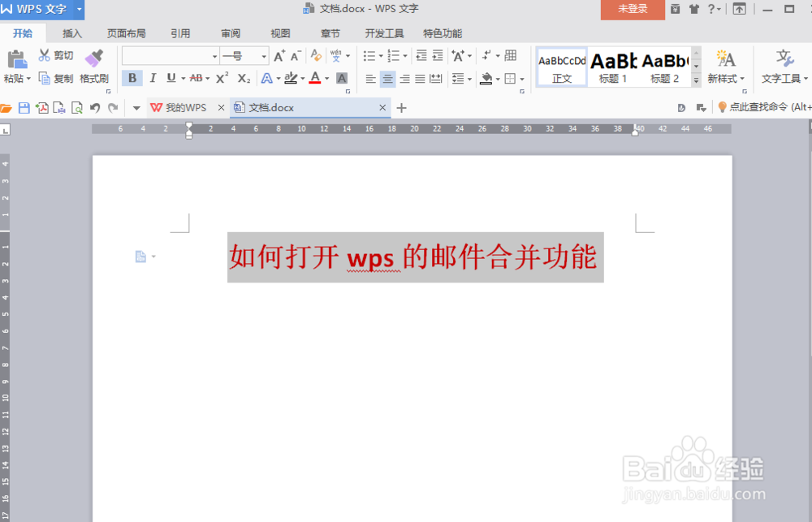The height and width of the screenshot is (522, 812).
Task: Switch to the 页面布局 ribbon tab
Action: (127, 33)
